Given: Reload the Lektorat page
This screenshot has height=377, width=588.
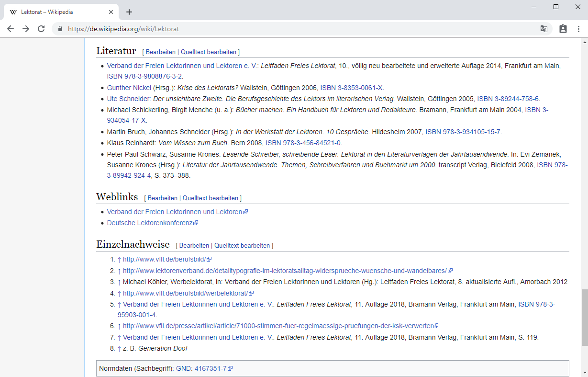Looking at the screenshot, I should point(41,29).
